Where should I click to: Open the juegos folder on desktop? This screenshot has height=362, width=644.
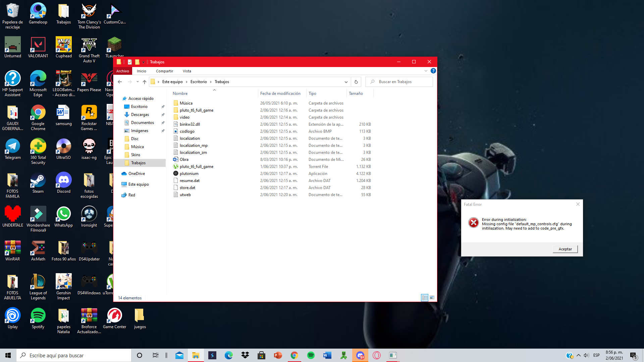point(140,318)
